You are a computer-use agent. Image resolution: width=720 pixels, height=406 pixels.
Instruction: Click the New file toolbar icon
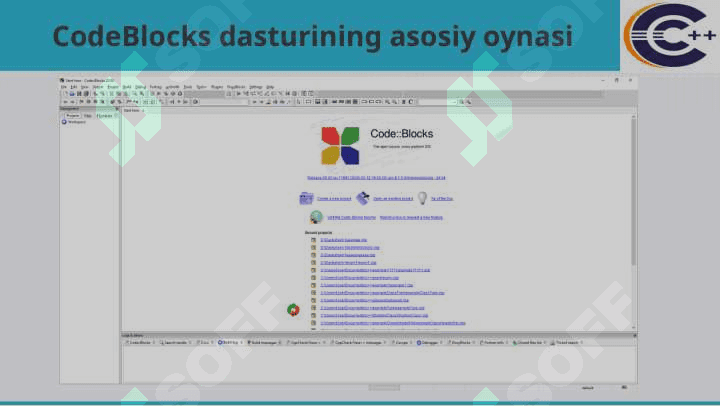pos(66,94)
